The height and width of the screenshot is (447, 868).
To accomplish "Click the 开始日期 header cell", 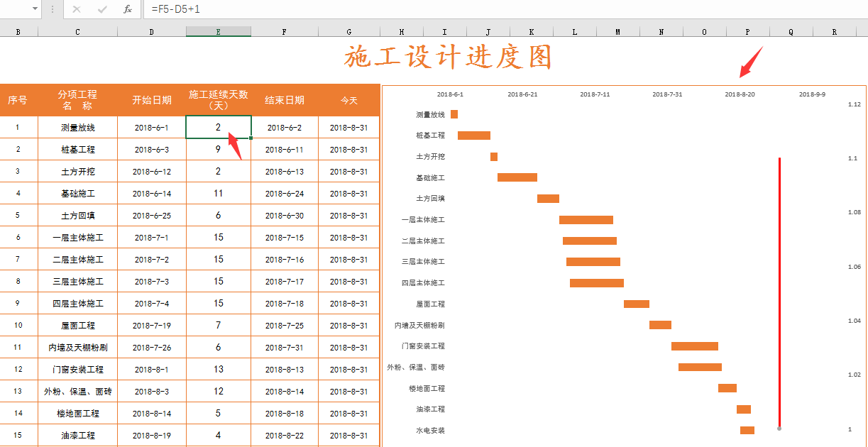I will pos(152,100).
